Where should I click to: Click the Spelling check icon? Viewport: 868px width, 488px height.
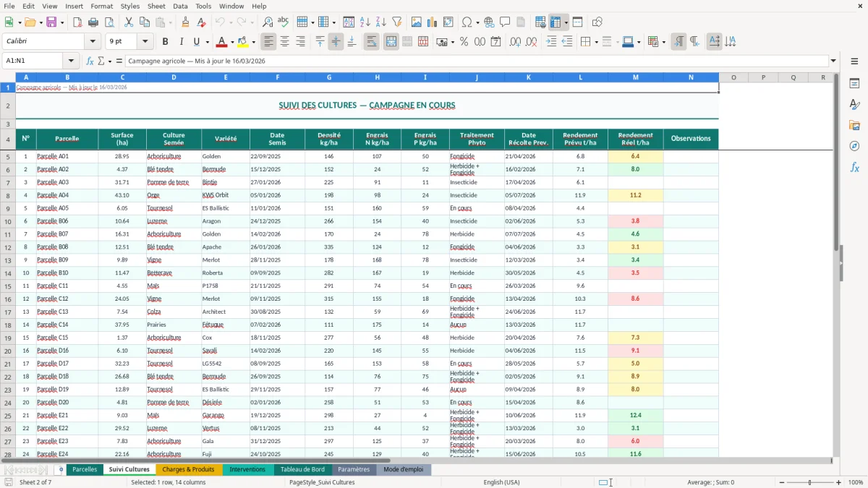(x=283, y=22)
